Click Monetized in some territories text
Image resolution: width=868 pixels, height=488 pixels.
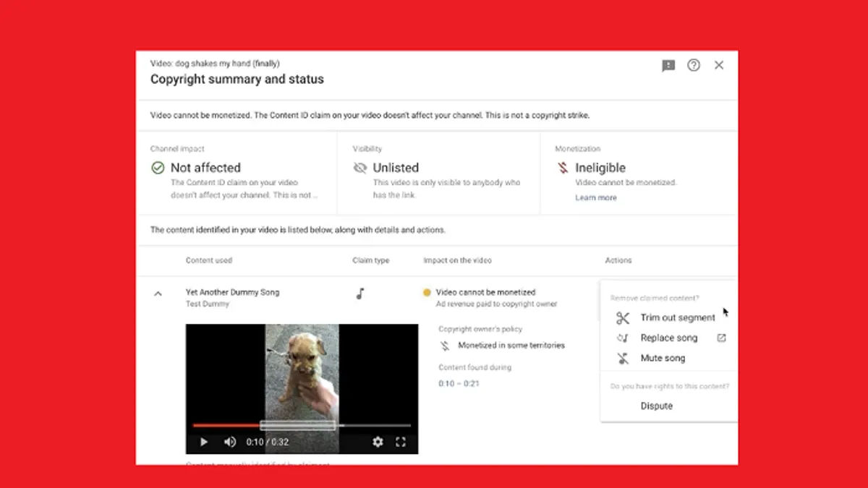[511, 346]
